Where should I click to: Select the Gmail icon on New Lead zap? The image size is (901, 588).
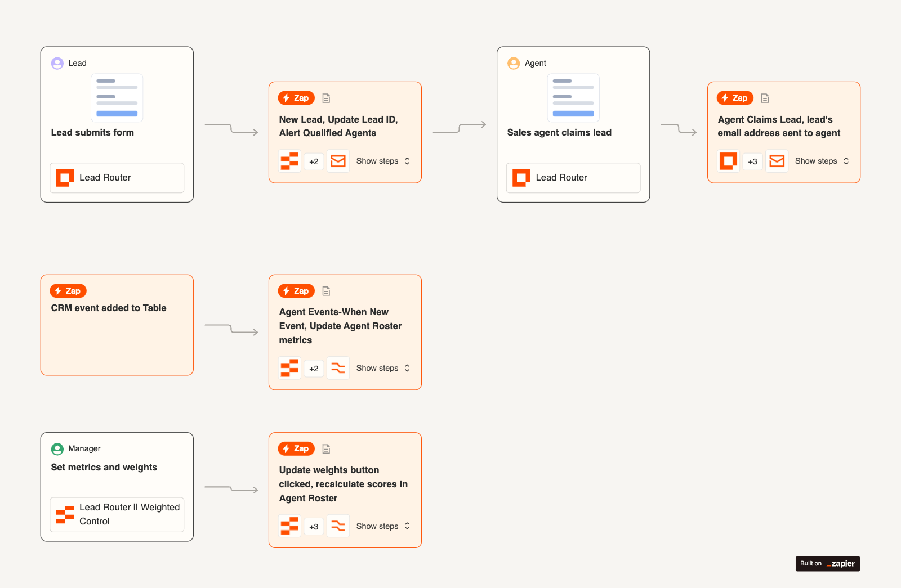338,161
